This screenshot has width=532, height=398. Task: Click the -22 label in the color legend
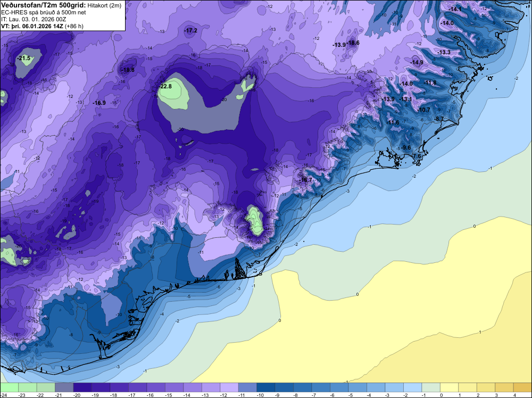(41, 395)
